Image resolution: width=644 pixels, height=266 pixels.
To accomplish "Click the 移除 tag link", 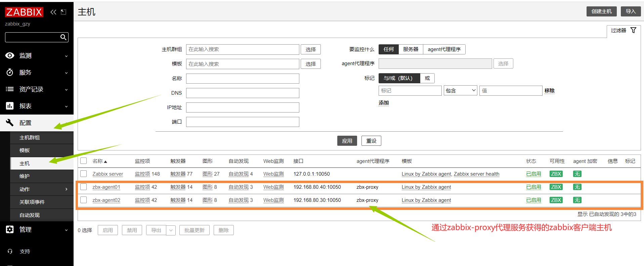I will [550, 91].
